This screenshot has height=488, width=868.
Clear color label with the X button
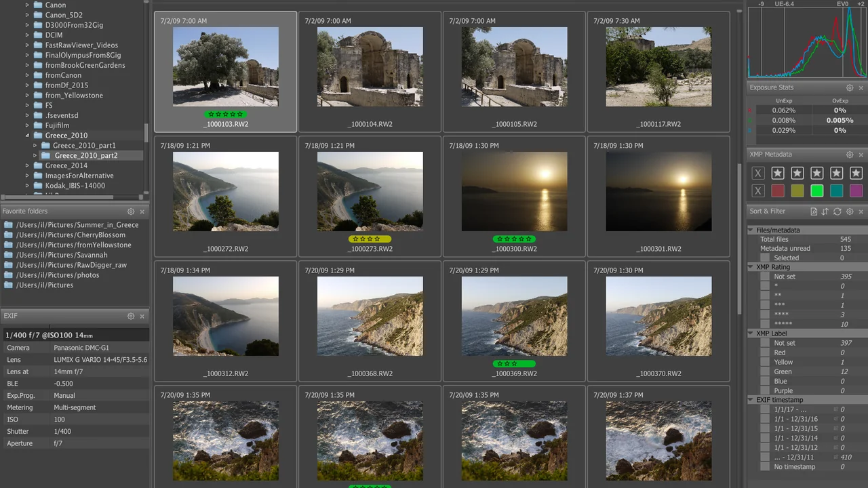758,191
